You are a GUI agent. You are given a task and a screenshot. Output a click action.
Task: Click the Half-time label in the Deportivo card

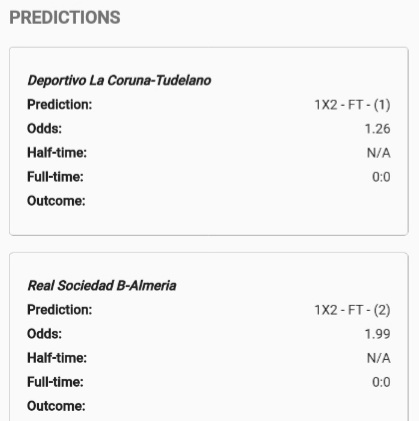pyautogui.click(x=57, y=153)
